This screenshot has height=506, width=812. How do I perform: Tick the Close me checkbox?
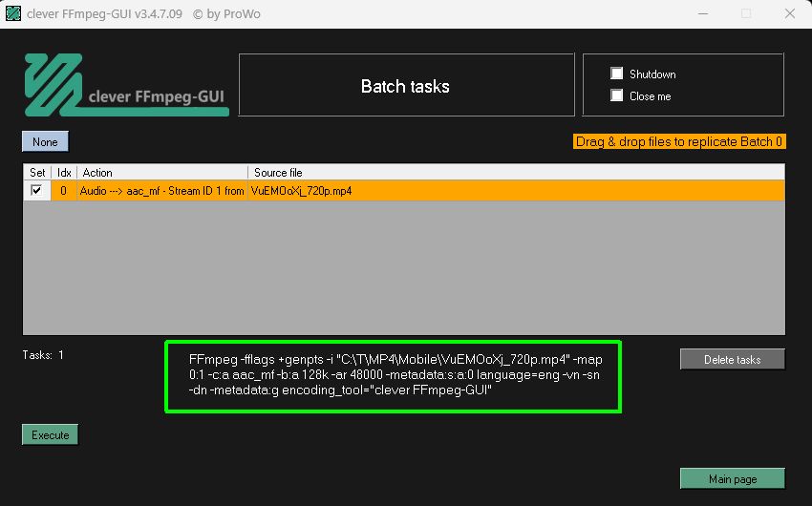616,95
